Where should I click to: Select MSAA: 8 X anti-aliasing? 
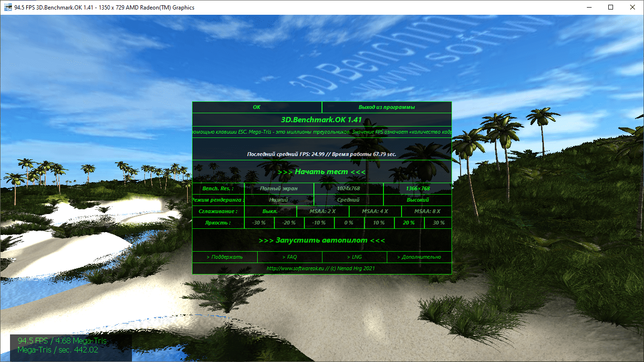427,211
